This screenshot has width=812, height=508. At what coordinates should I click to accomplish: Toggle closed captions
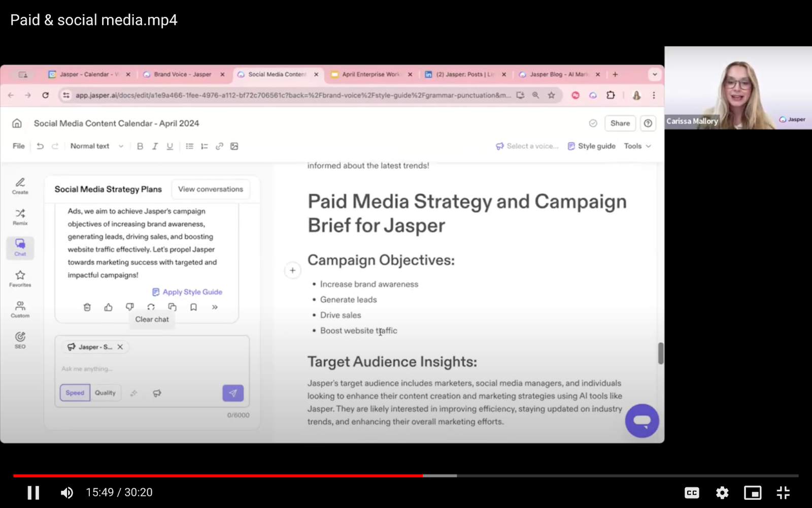(692, 492)
